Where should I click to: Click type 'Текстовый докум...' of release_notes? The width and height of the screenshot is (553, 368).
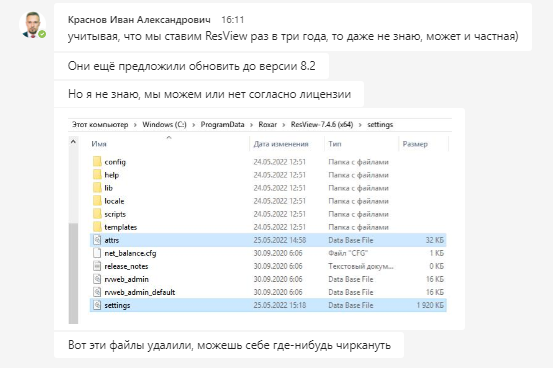pos(360,266)
